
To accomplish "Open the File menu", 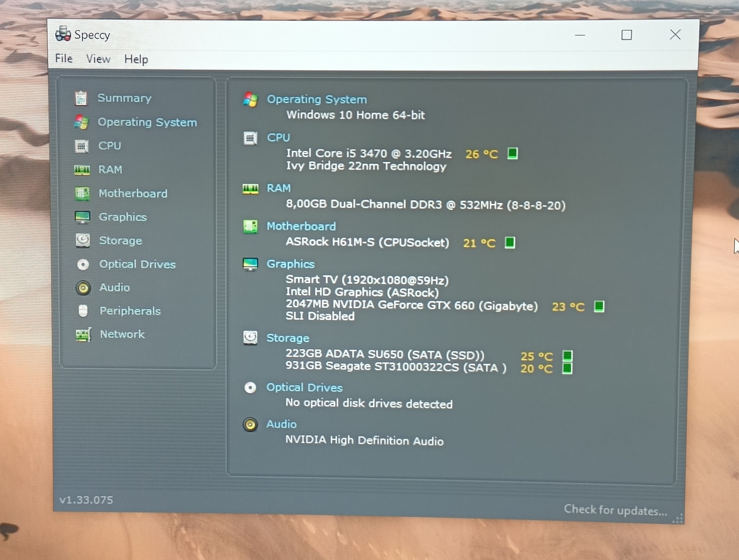I will (64, 59).
